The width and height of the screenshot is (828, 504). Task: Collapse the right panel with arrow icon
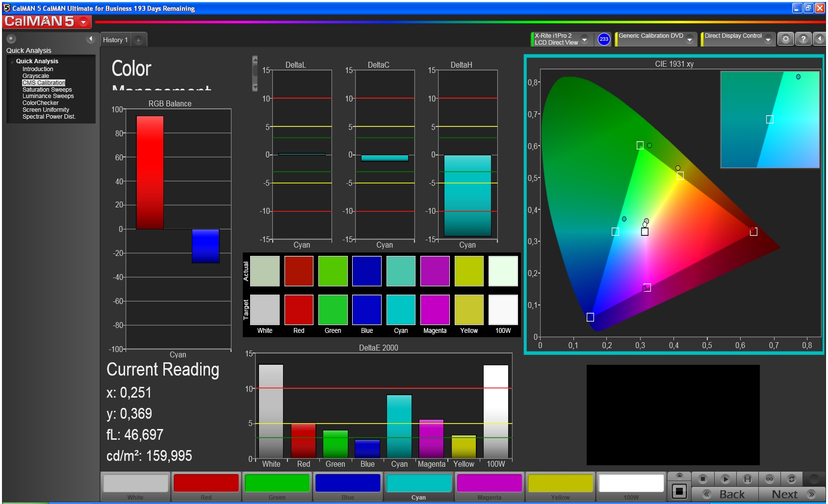(x=820, y=39)
